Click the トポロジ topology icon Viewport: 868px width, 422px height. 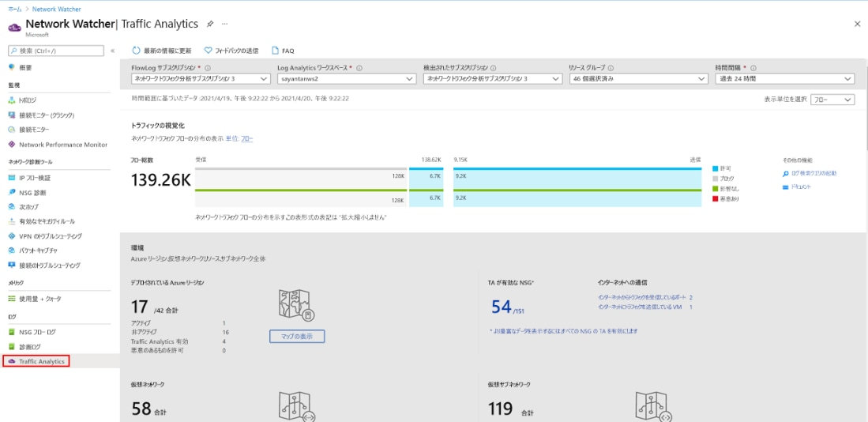click(12, 100)
